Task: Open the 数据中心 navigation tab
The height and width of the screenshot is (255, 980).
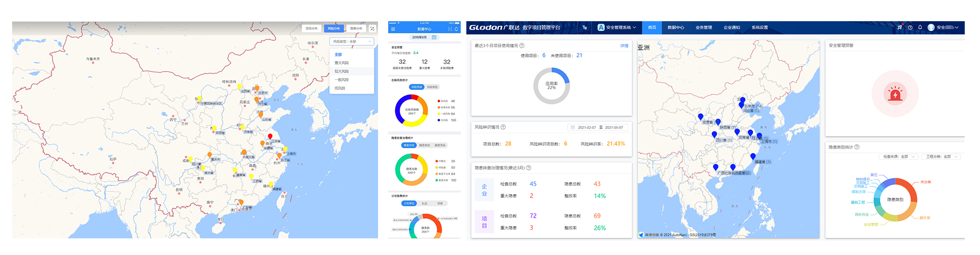Action: click(x=676, y=28)
